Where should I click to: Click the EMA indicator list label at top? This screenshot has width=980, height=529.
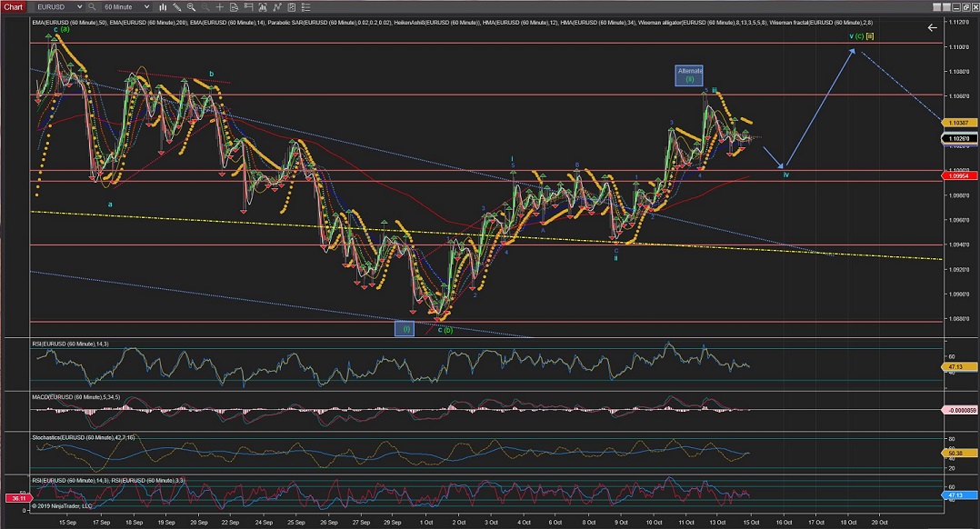[452, 23]
